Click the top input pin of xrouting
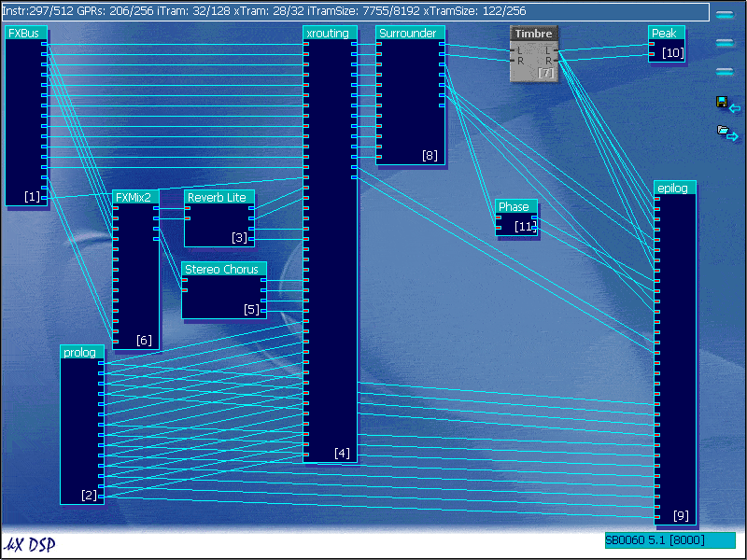The height and width of the screenshot is (560, 747). [x=306, y=44]
